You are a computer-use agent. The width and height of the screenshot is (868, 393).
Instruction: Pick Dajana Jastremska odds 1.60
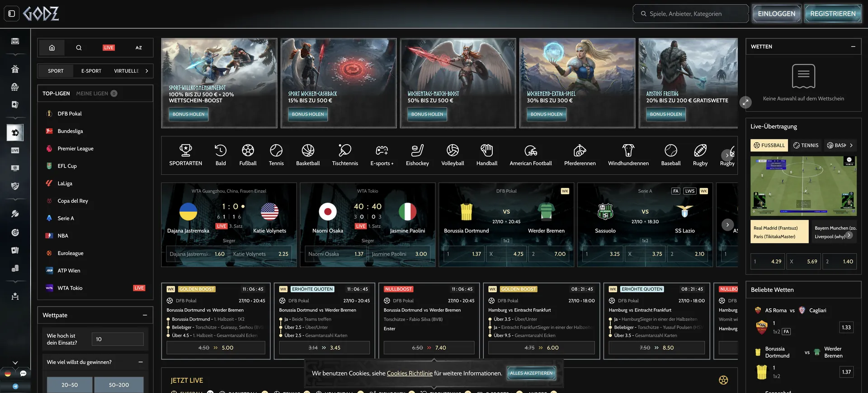tap(197, 254)
